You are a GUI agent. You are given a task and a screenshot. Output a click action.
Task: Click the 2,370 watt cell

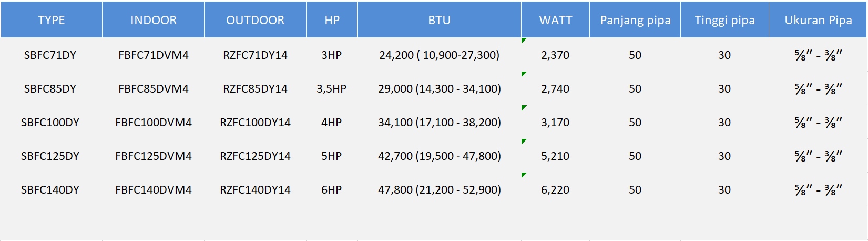click(555, 55)
